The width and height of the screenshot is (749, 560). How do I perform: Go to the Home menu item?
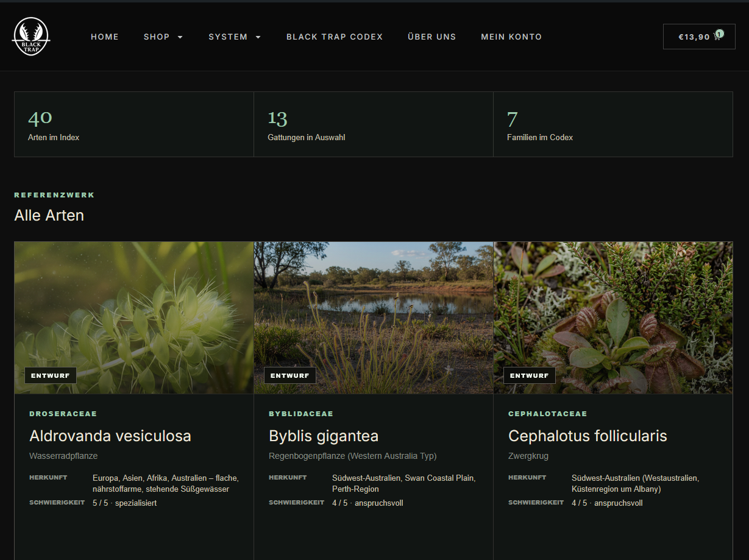tap(105, 37)
